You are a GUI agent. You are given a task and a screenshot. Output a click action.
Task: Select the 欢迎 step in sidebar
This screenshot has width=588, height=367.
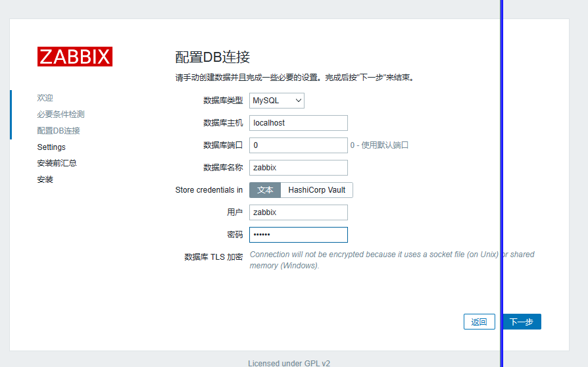pyautogui.click(x=45, y=98)
